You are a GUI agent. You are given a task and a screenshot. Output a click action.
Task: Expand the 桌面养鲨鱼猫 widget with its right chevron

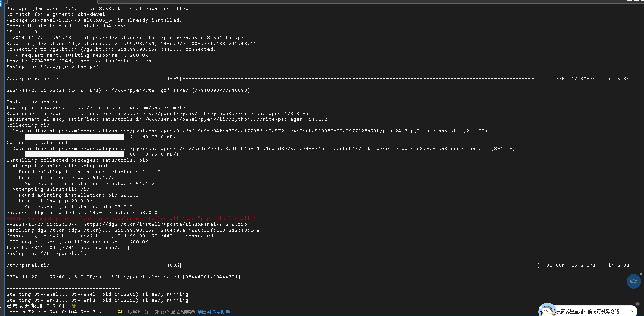coord(632,312)
